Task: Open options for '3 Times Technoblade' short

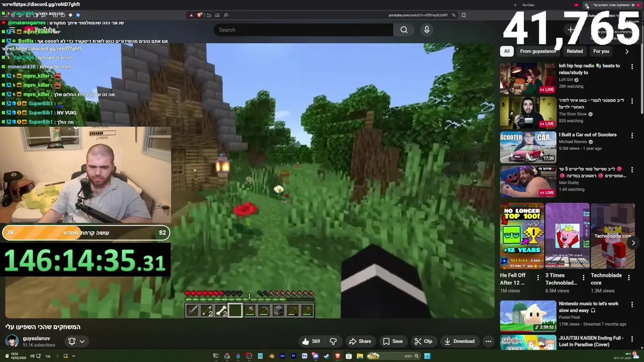Action: 583,277
